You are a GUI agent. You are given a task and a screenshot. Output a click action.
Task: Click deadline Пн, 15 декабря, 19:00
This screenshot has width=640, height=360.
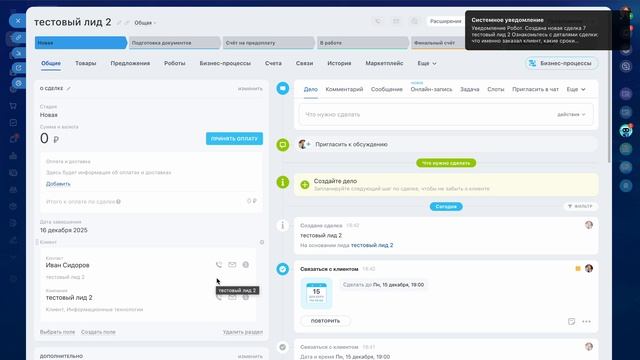click(x=398, y=284)
